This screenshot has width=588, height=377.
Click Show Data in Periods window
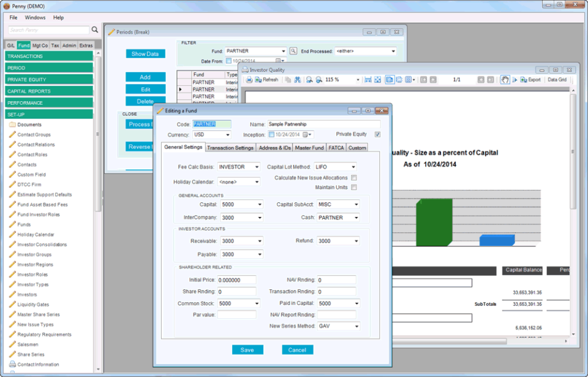[146, 53]
